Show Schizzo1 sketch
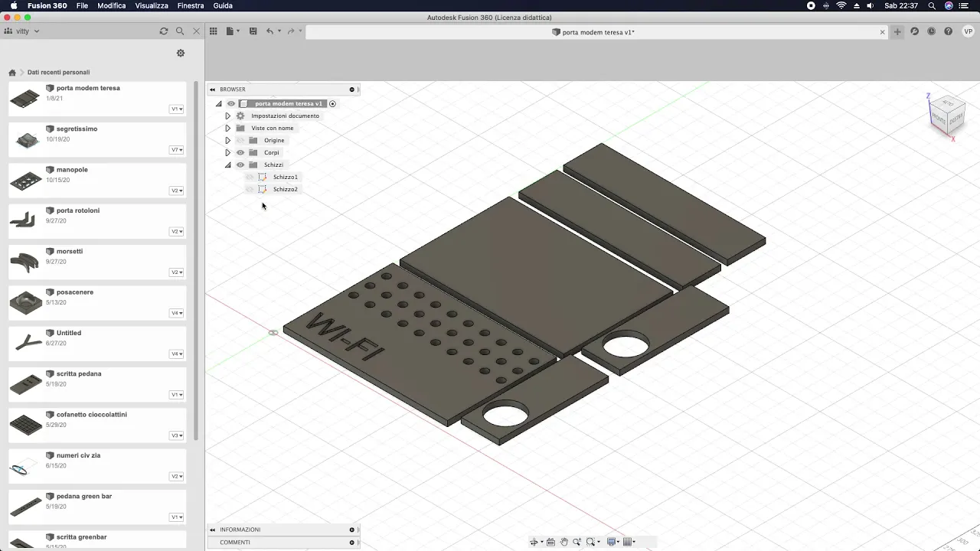This screenshot has height=551, width=980. [x=250, y=178]
